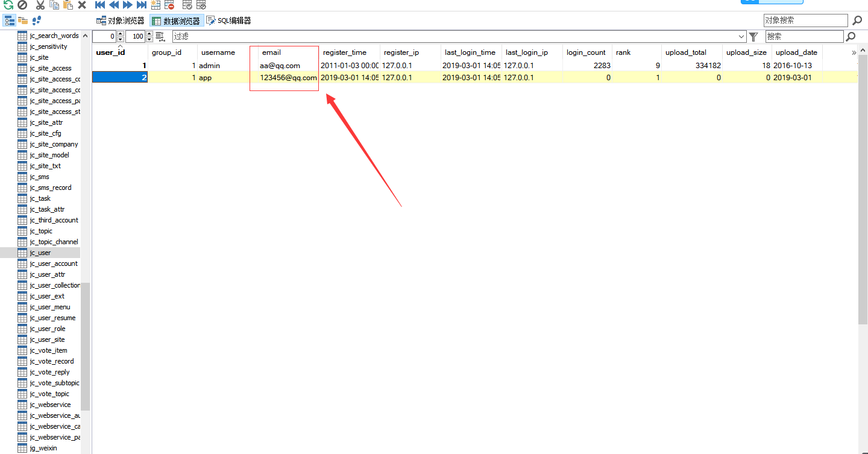Screen dimensions: 868x454
Task: Click the offset field showing 0
Action: click(104, 37)
